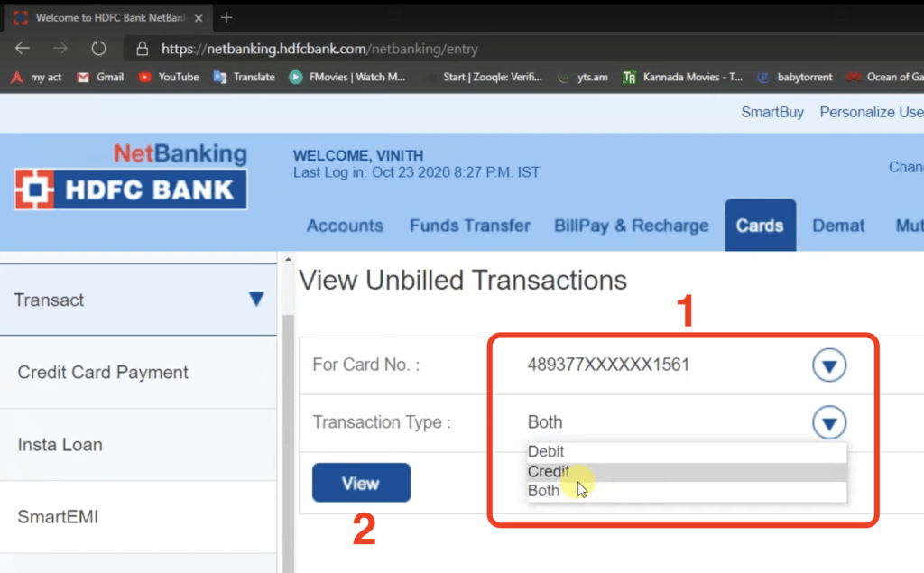The width and height of the screenshot is (924, 573).
Task: Click the sidebar vertical scrollbar
Action: pos(288,442)
